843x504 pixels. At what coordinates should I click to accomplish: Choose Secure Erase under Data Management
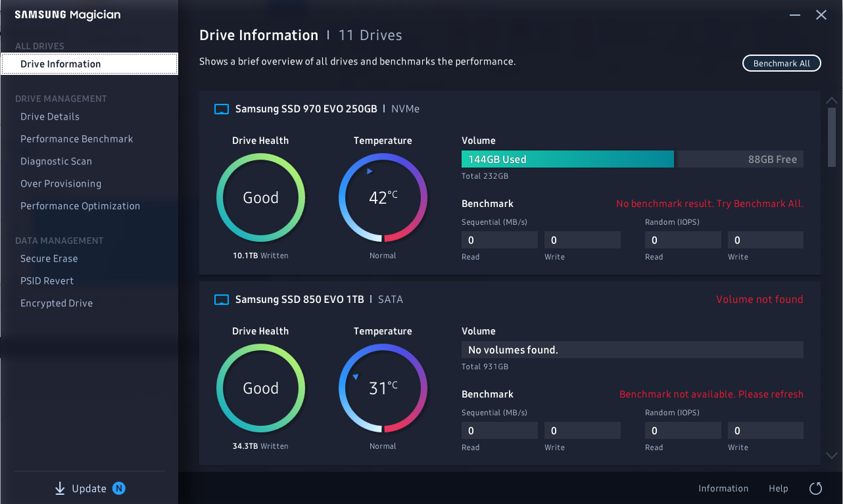49,258
